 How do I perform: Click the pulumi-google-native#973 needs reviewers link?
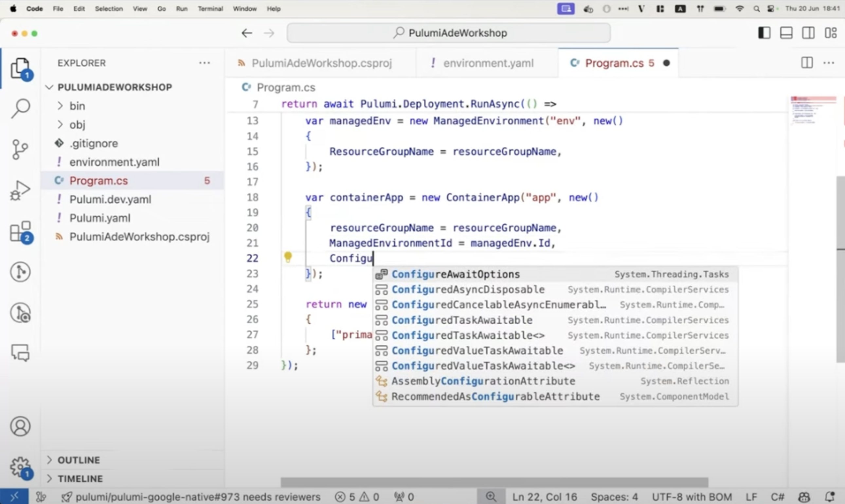coord(190,496)
